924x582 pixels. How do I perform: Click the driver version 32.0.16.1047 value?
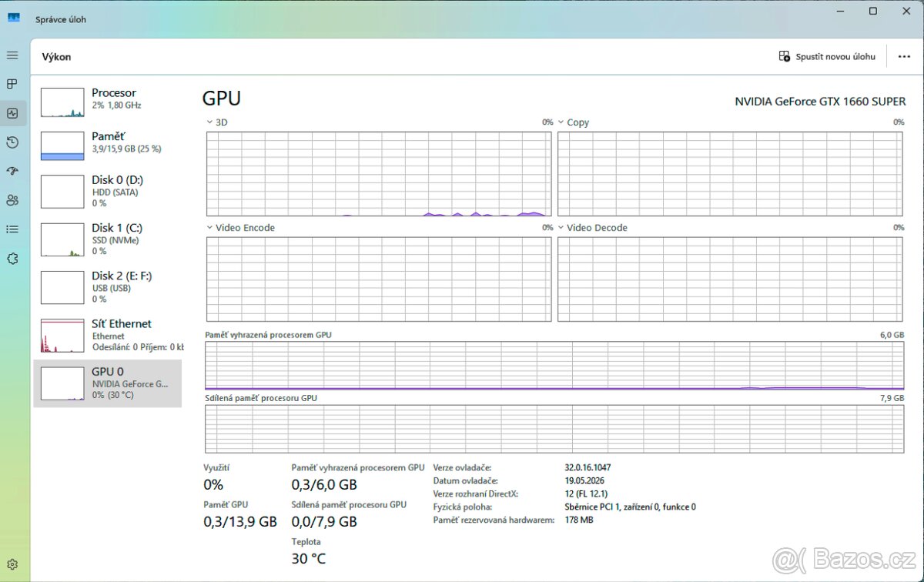(588, 467)
